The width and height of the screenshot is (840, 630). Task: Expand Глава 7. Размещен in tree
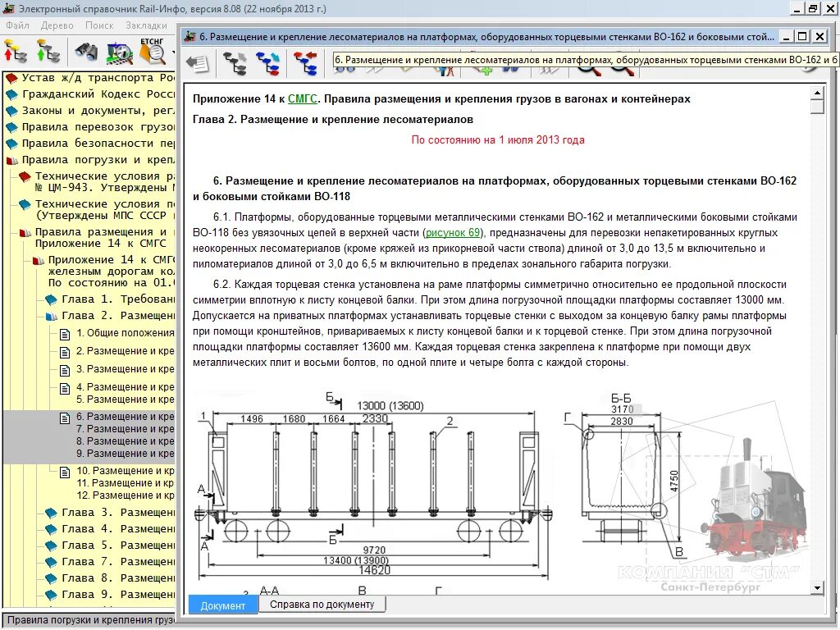pos(118,562)
